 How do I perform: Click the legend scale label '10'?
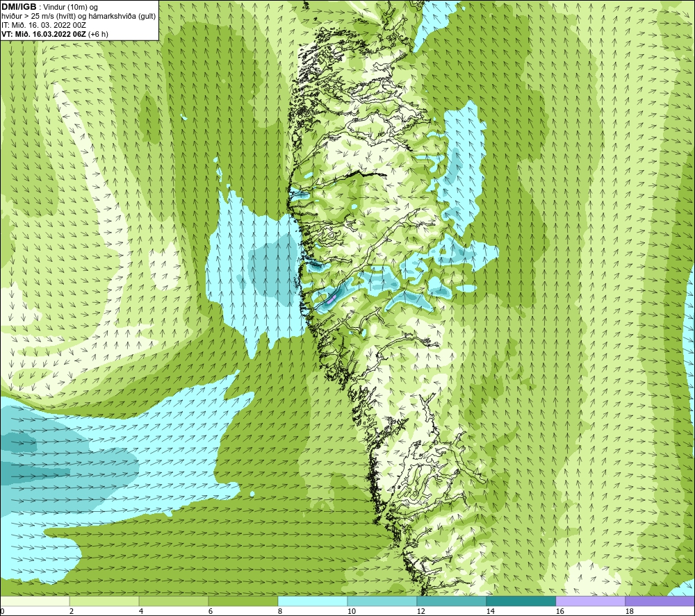[x=351, y=611]
